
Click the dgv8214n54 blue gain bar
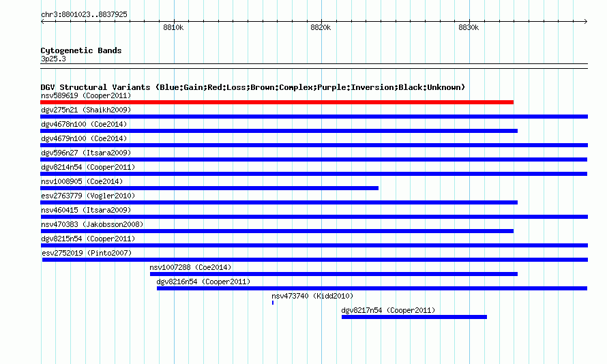point(314,174)
